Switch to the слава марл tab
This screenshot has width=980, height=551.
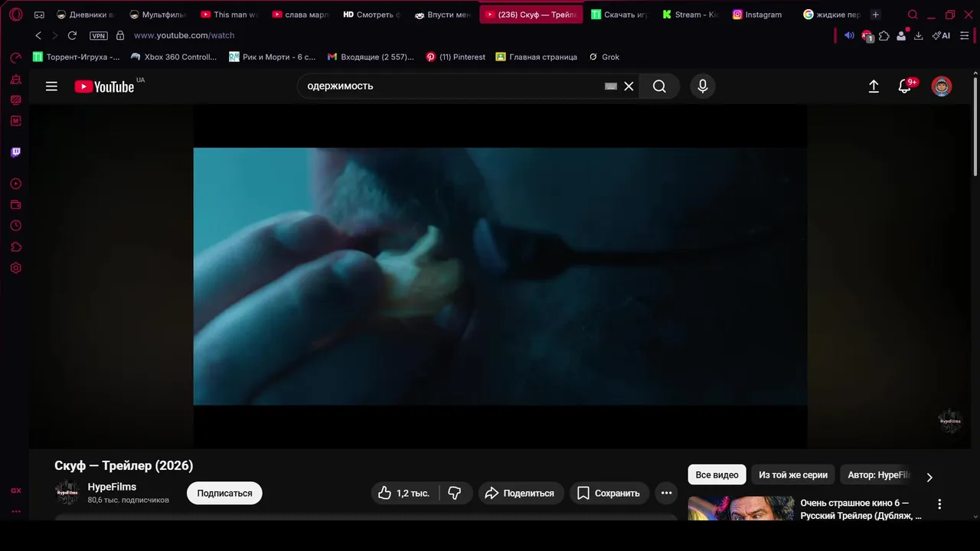coord(301,15)
